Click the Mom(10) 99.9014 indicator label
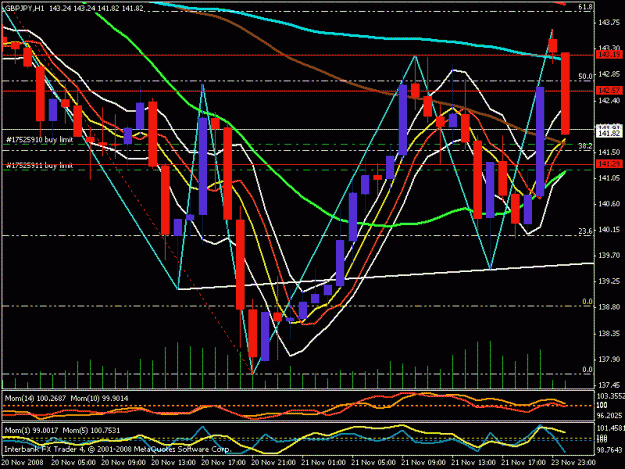This screenshot has height=469, width=625. (x=99, y=398)
